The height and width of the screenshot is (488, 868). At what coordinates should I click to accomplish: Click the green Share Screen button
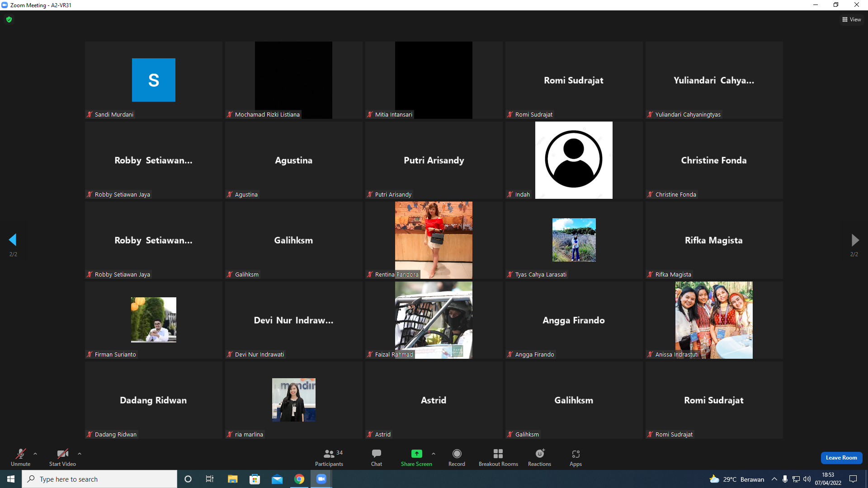tap(416, 457)
